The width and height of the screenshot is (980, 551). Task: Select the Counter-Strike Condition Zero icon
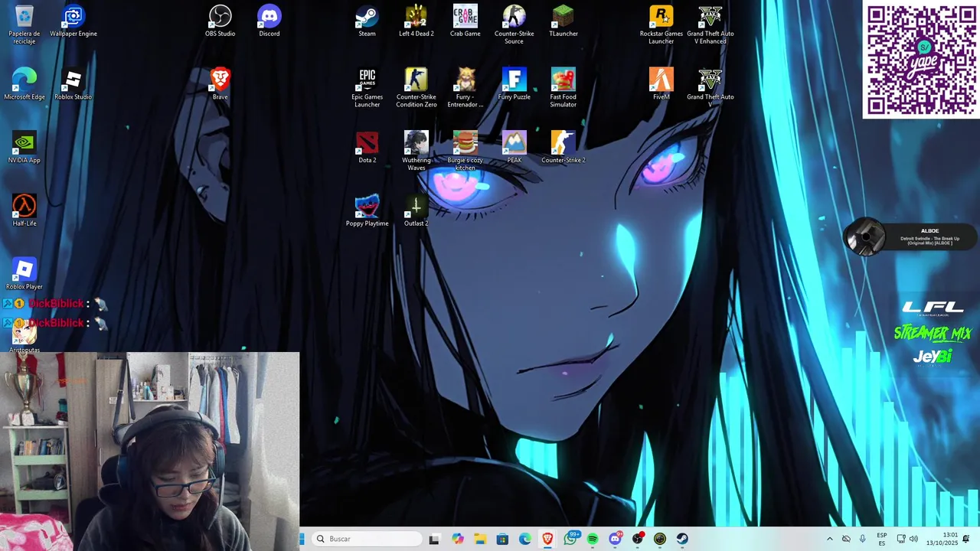pyautogui.click(x=416, y=88)
